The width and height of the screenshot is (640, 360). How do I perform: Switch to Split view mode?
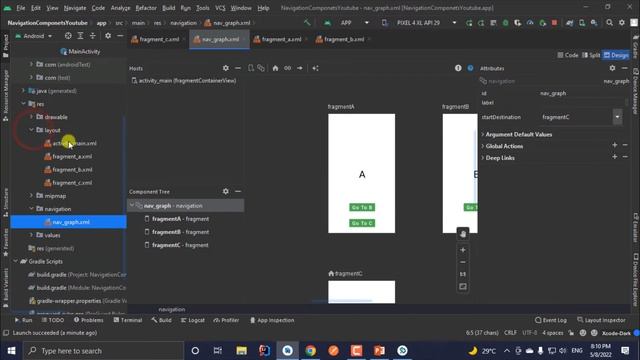point(591,55)
